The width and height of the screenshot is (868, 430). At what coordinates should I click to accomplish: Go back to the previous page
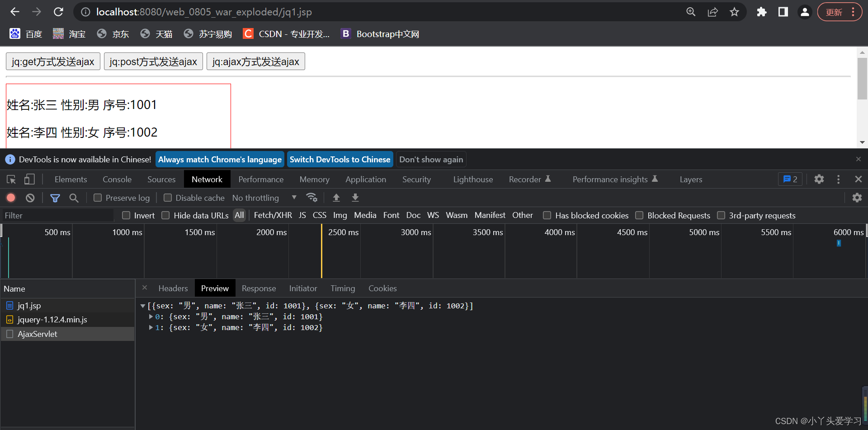click(15, 12)
